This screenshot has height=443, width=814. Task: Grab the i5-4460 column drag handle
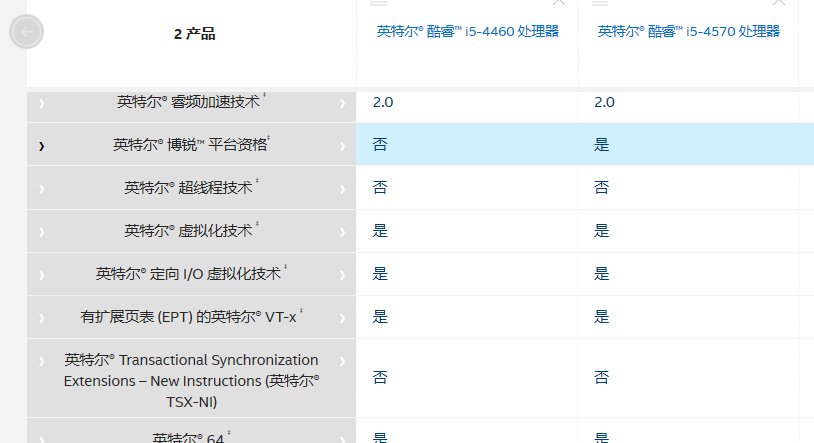tap(378, 3)
